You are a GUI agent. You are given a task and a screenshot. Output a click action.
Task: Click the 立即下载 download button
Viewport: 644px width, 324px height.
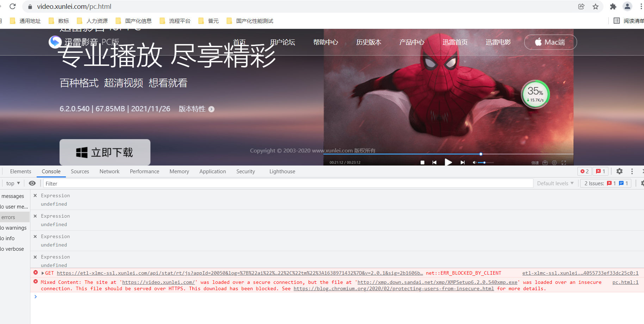pyautogui.click(x=105, y=152)
